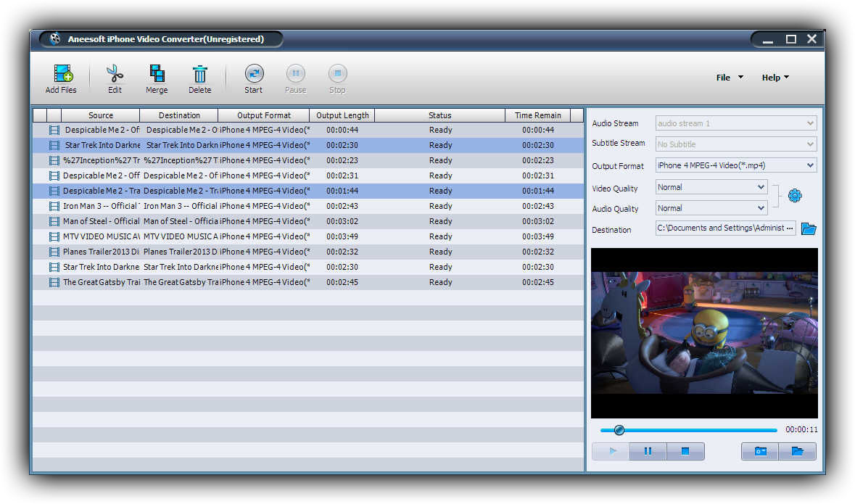Click the Time Remain column header
Viewport: 855px width, 504px height.
point(537,115)
